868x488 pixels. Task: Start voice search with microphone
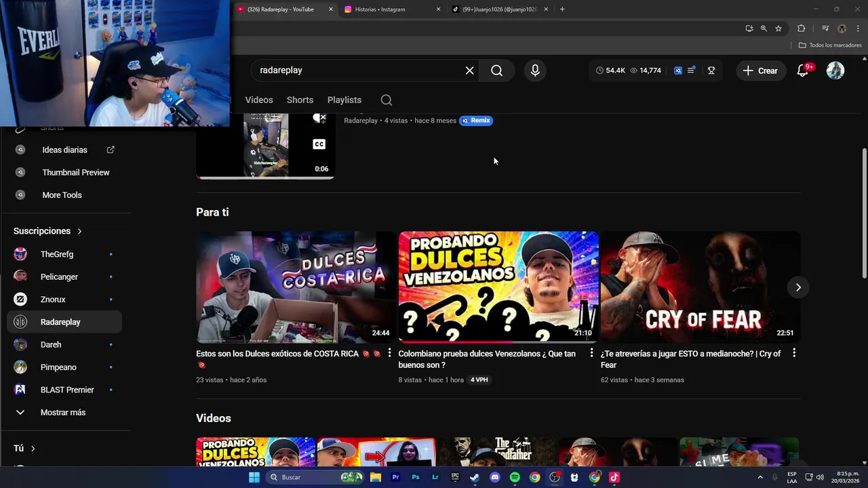click(535, 70)
